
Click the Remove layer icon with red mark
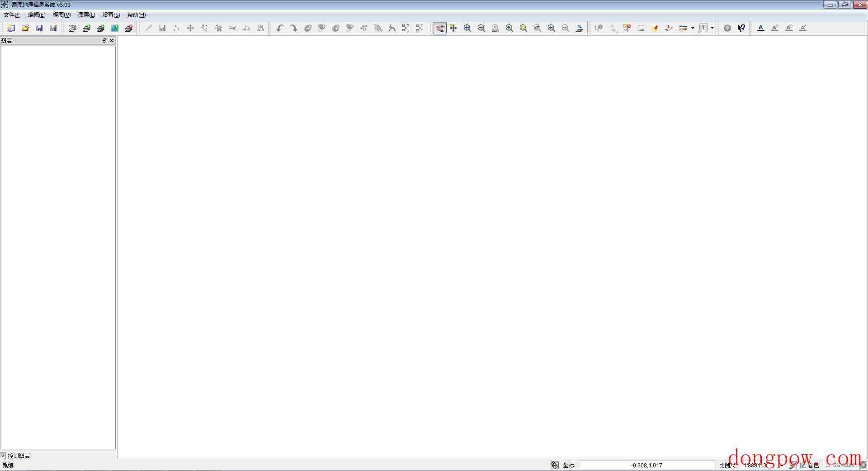(x=128, y=28)
